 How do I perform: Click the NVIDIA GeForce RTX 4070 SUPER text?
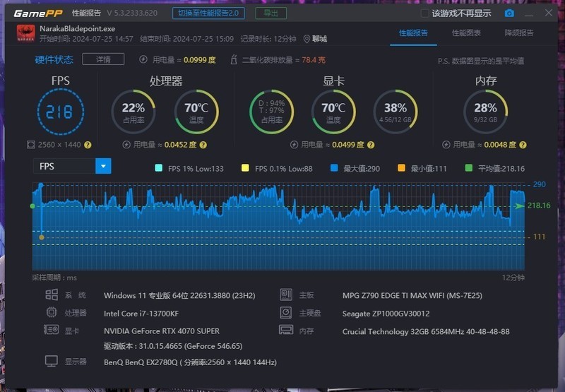162,331
